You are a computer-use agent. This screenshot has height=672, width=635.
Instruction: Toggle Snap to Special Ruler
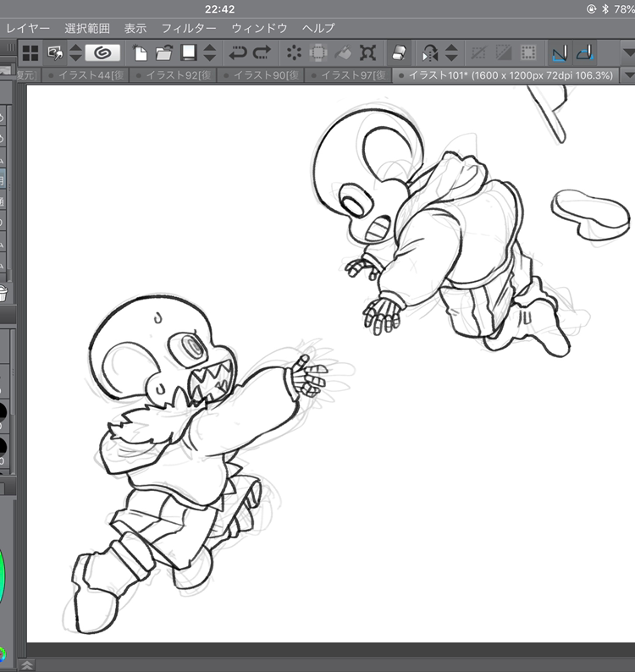585,53
